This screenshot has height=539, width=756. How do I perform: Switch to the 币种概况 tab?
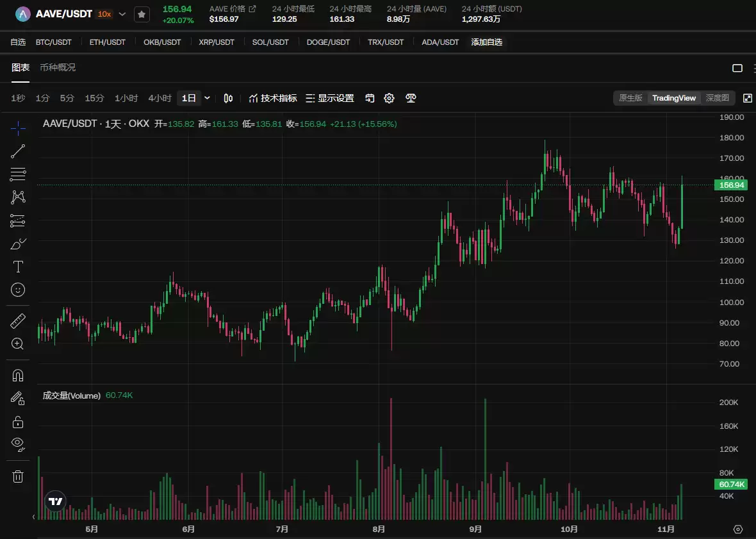[58, 67]
